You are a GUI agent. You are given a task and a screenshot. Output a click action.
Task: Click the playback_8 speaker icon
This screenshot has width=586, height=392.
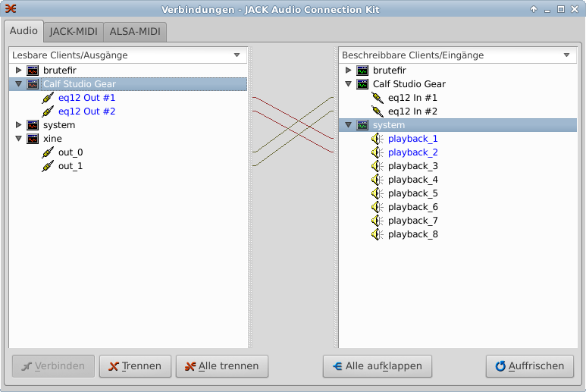(x=377, y=234)
